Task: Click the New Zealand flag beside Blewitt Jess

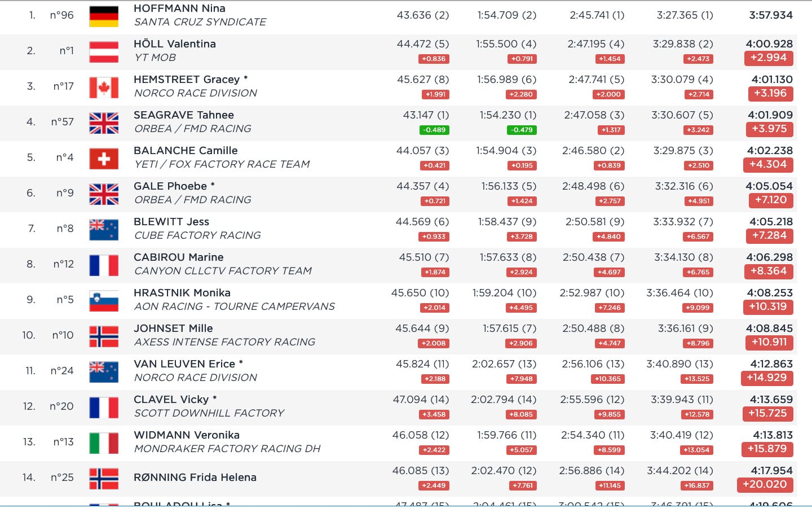Action: tap(104, 230)
